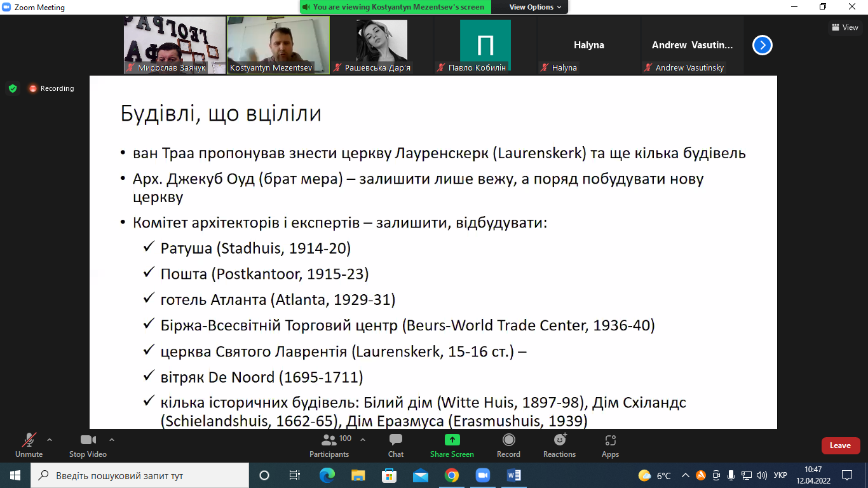
Task: Switch to Zoom taskbar icon
Action: point(483,475)
